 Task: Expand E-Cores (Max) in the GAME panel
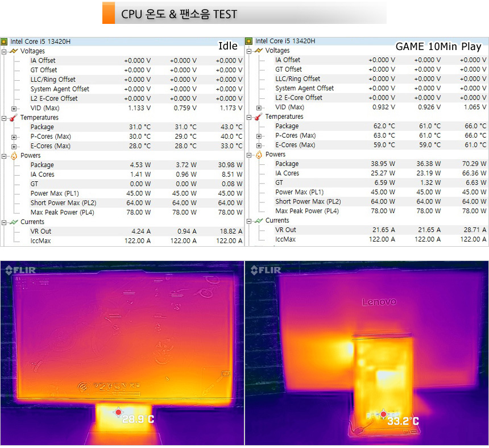click(259, 145)
